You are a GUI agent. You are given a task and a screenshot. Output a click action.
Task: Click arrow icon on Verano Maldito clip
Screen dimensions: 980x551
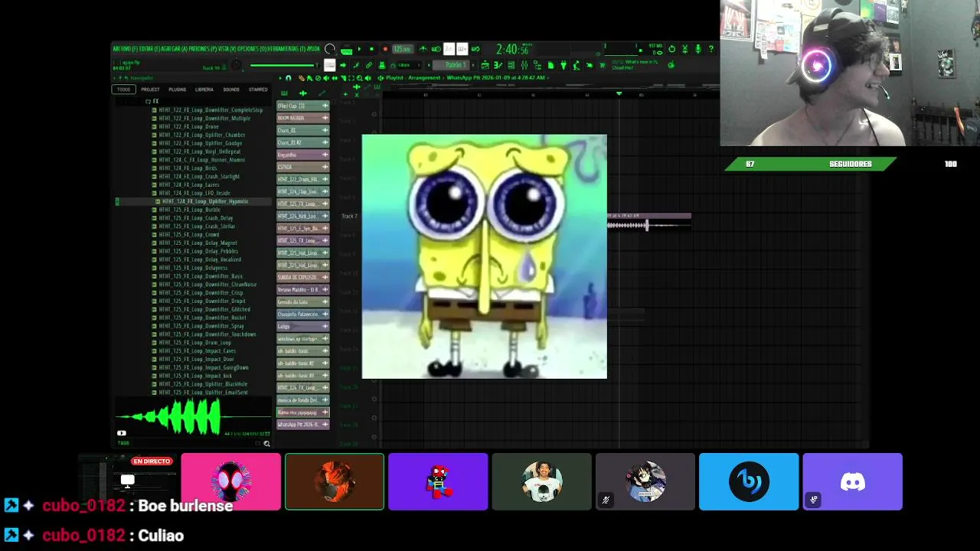(x=325, y=289)
